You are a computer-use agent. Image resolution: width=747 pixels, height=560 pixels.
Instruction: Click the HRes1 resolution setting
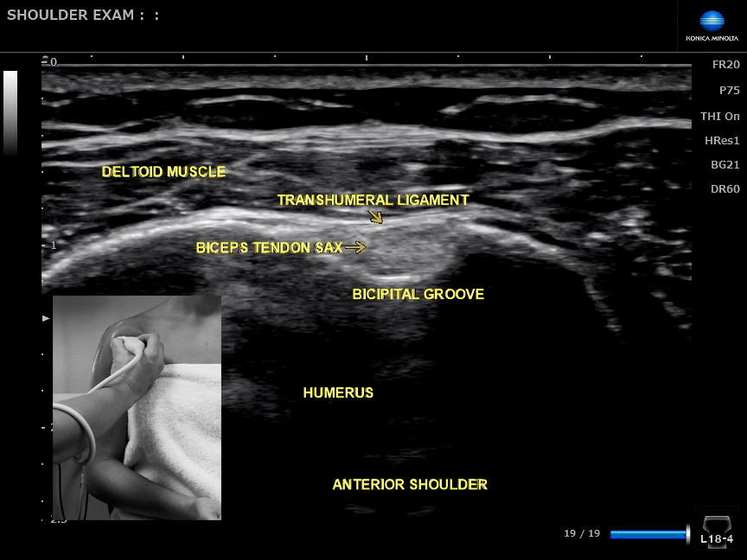[722, 140]
